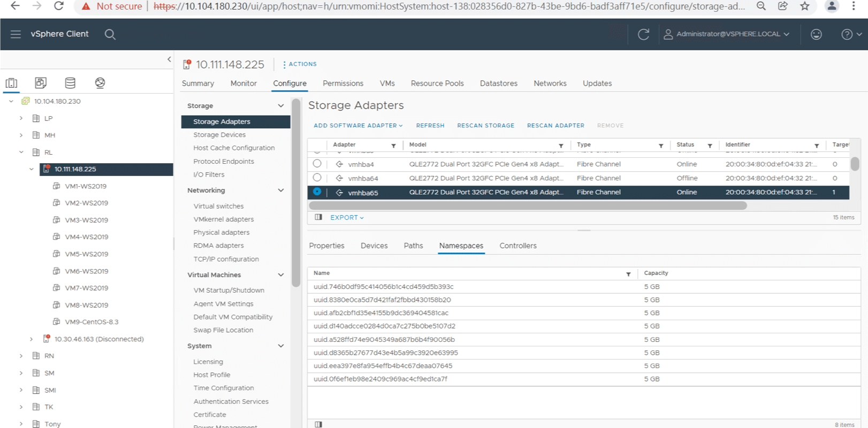This screenshot has height=428, width=868.
Task: Switch to VMs and Templates inventory view
Action: (41, 83)
